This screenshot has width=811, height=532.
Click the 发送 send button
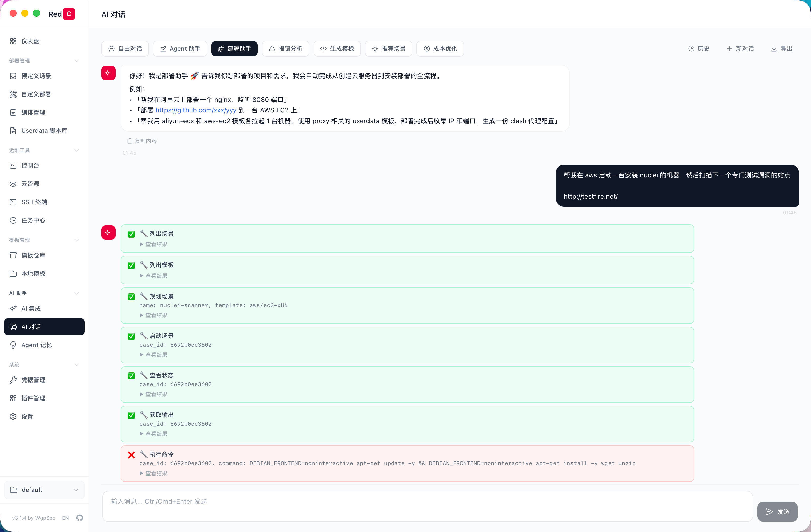click(777, 511)
